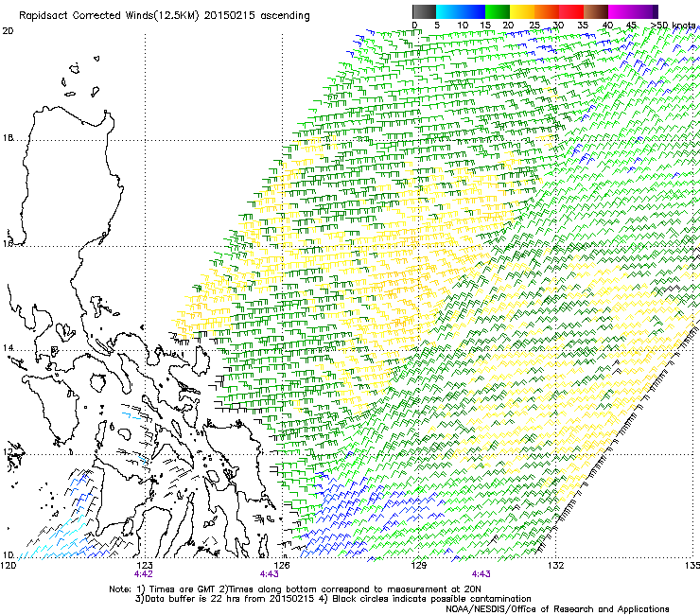Click the red 30-35 knots color segment
This screenshot has height=615, width=700.
571,11
